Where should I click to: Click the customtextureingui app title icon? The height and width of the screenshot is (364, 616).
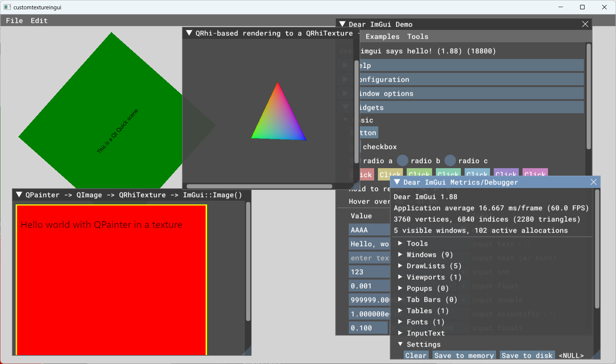point(7,7)
